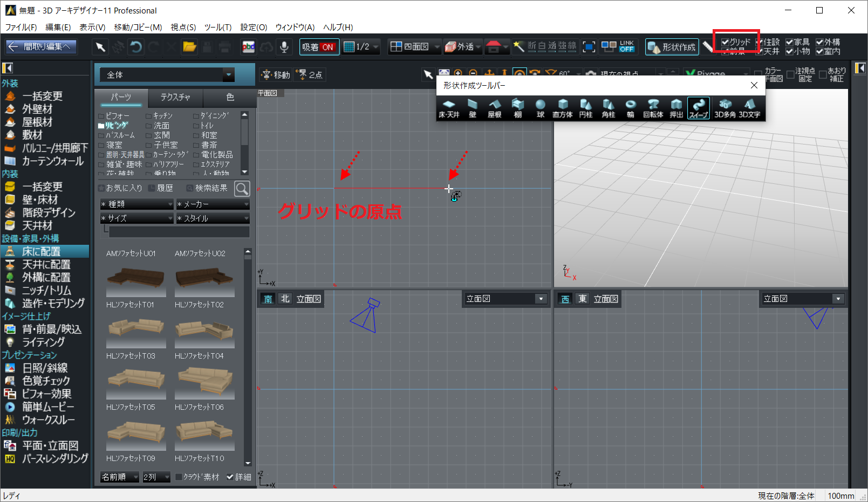The height and width of the screenshot is (502, 868).
Task: Uncheck the 家具 furniture checkbox
Action: tap(790, 42)
